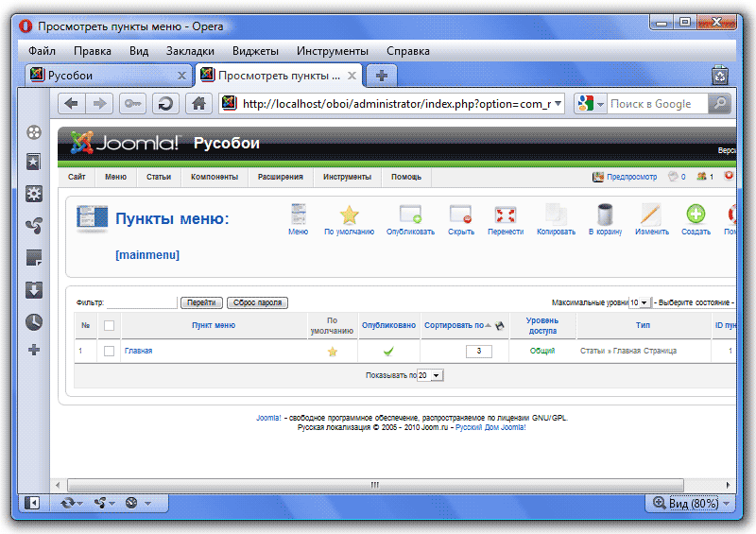Click the Publish (Опубликовать) toolbar icon
Image resolution: width=756 pixels, height=534 pixels.
click(410, 215)
